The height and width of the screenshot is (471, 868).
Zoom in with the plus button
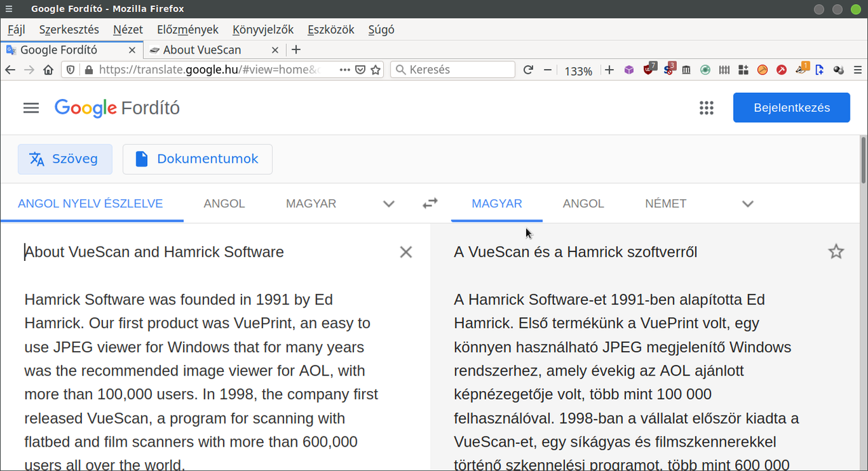[609, 70]
